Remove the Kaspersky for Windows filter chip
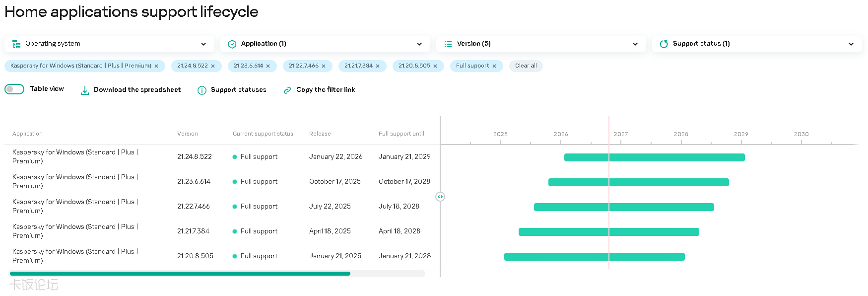The width and height of the screenshot is (868, 296). pyautogui.click(x=156, y=66)
